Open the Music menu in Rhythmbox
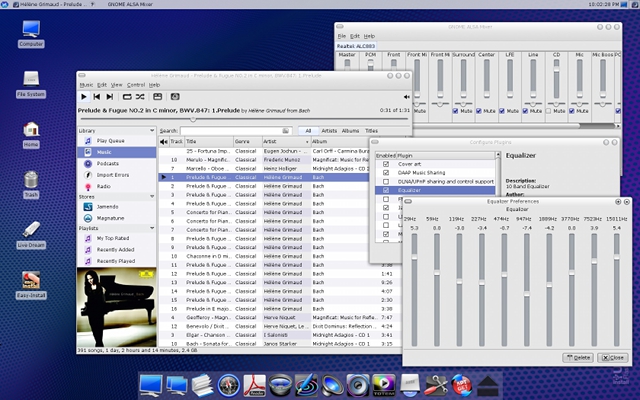Screen dimensions: 640x400 pos(86,85)
